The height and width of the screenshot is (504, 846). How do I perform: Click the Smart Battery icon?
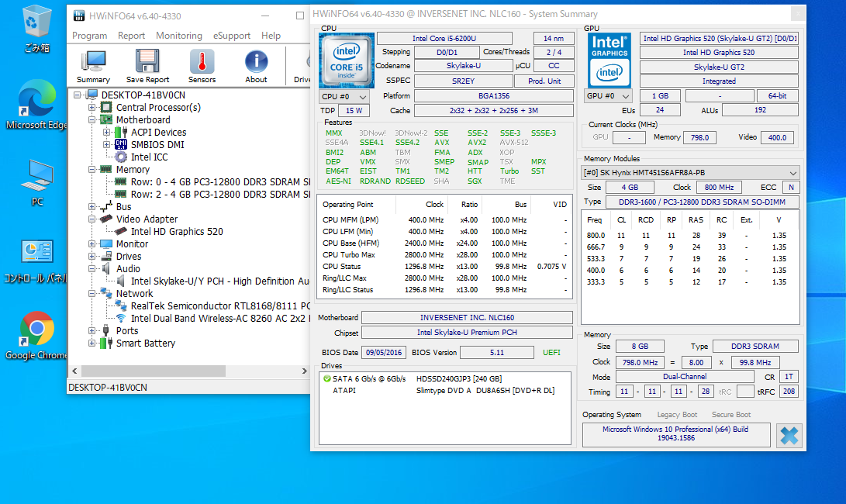coord(106,343)
